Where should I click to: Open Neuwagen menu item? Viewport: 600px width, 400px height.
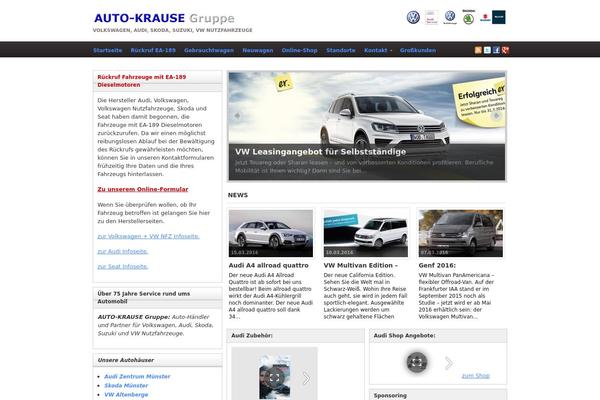coord(258,50)
